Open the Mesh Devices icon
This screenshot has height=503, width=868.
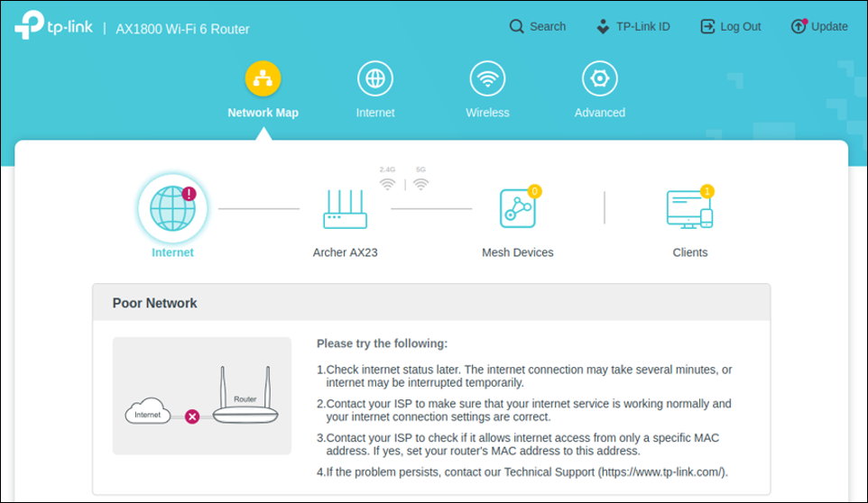tap(518, 208)
